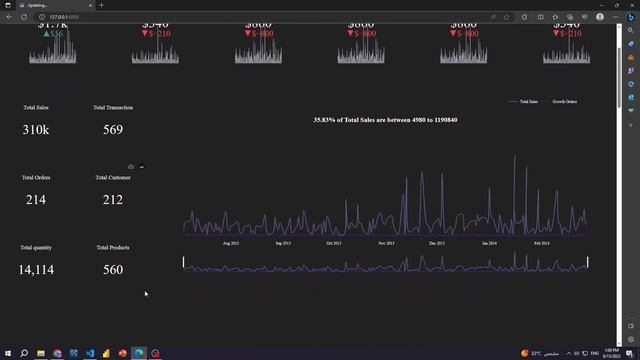
Task: Open Browser essentials heart icon
Action: pyautogui.click(x=585, y=17)
